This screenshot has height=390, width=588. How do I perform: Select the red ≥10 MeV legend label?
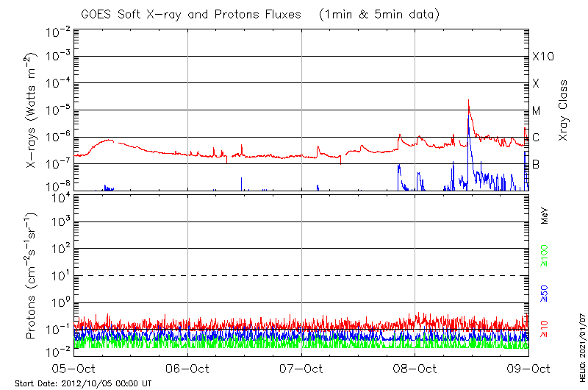pyautogui.click(x=545, y=328)
